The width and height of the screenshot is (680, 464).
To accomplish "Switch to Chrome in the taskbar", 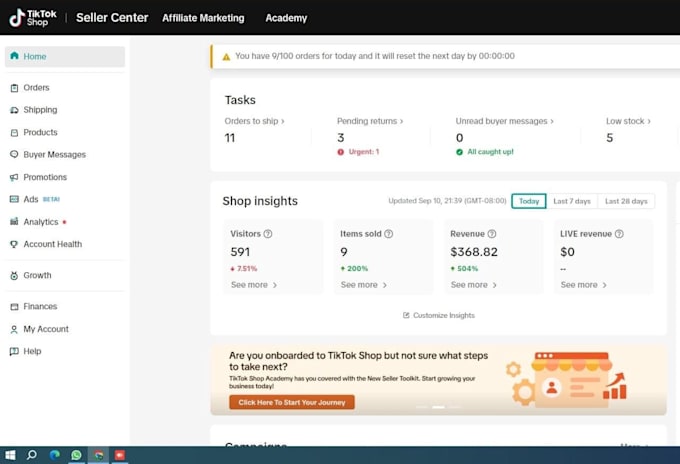I will tap(99, 455).
